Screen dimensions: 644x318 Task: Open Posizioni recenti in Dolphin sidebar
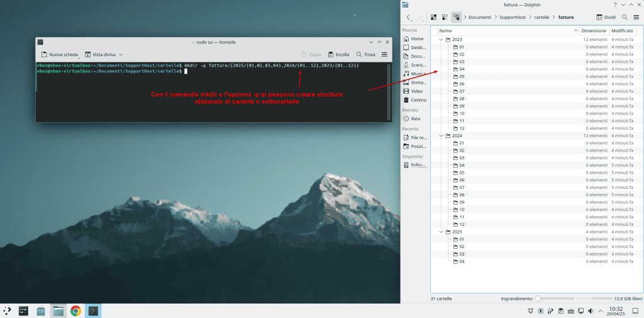coord(414,146)
